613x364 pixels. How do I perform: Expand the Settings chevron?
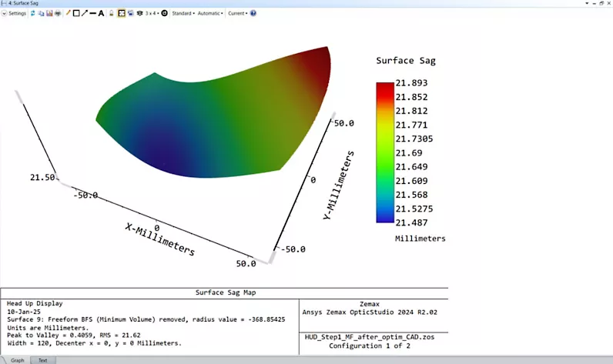[x=4, y=13]
